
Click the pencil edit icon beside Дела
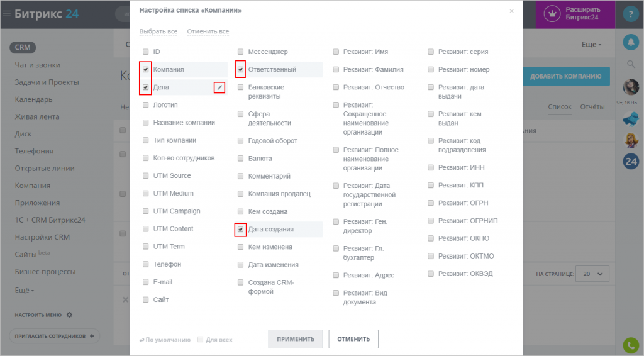tap(219, 87)
